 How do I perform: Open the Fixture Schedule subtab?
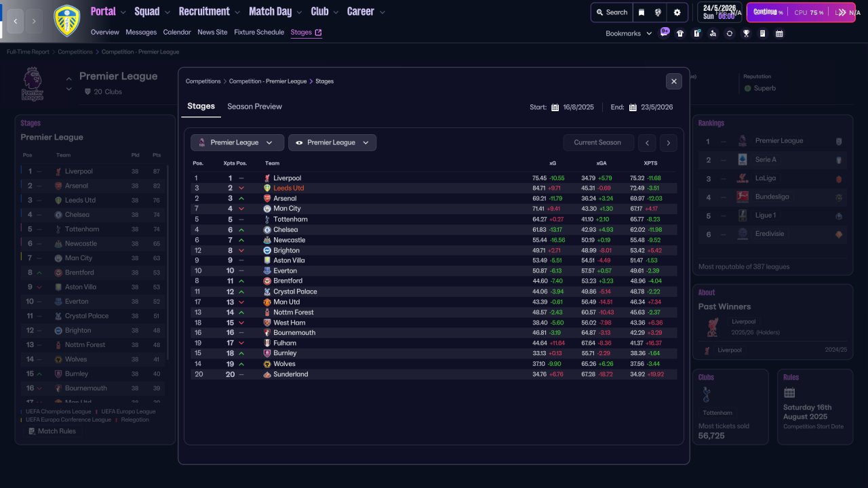(259, 32)
